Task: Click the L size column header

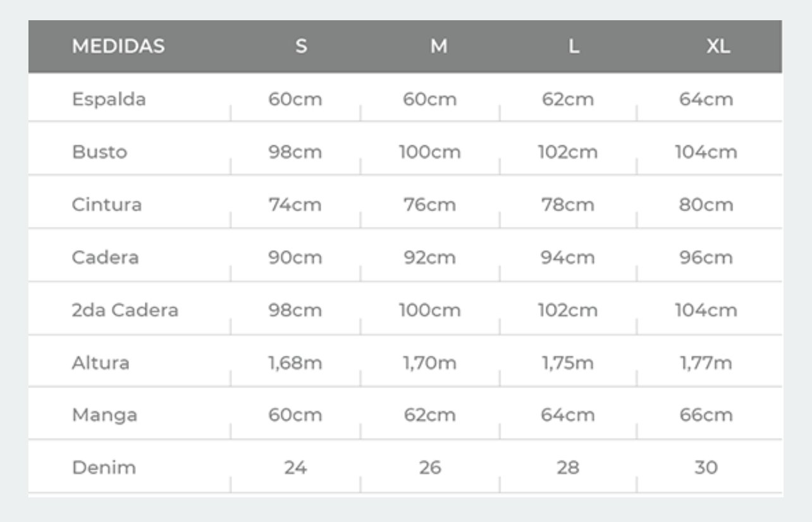Action: 574,46
